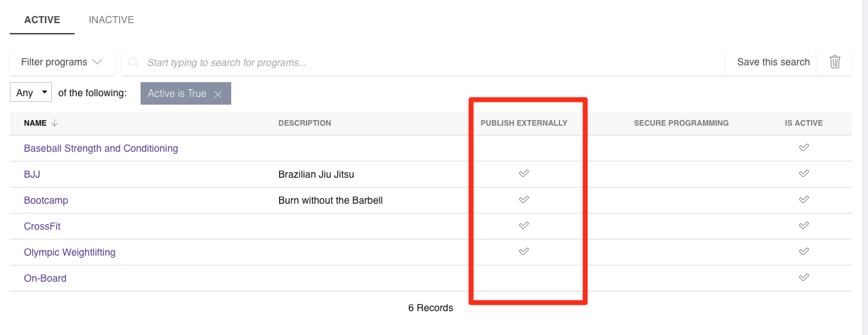Click On-Board's Is Active checkmark
This screenshot has height=335, width=868.
coord(804,277)
